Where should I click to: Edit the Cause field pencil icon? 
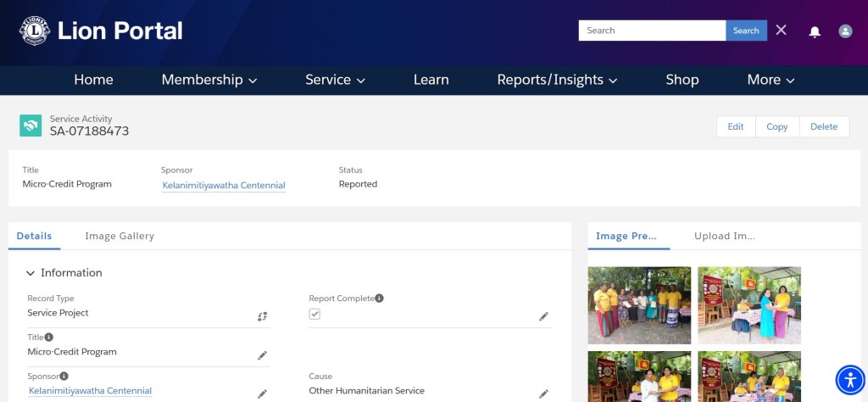coord(543,394)
